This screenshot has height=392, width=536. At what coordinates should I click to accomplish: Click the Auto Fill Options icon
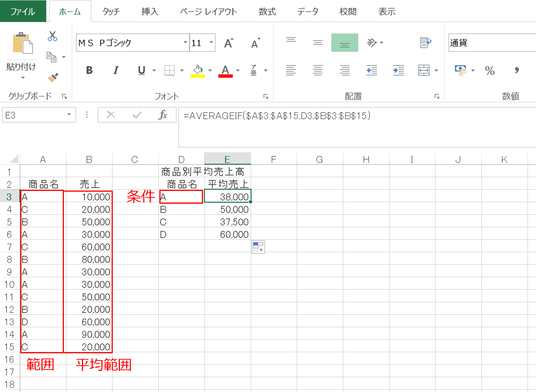(258, 247)
